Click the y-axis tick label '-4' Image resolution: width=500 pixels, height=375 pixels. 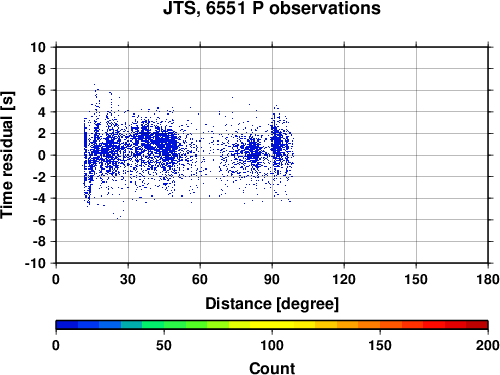pos(39,198)
